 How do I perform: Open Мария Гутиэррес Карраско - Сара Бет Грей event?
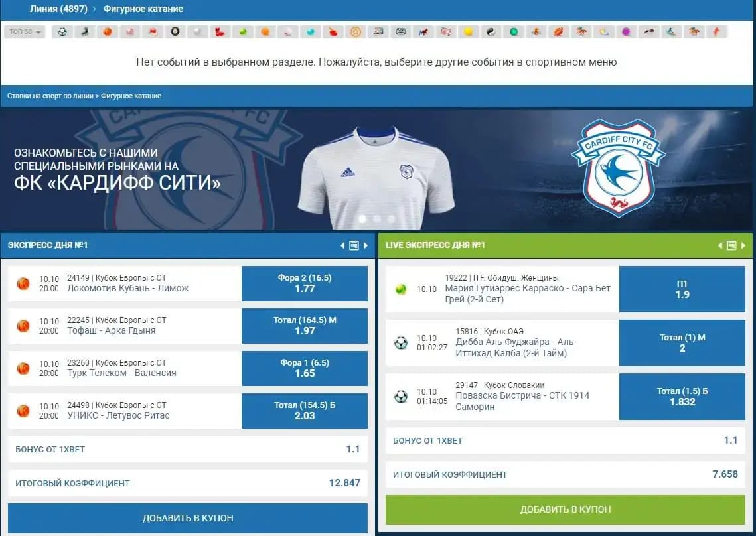pos(528,294)
